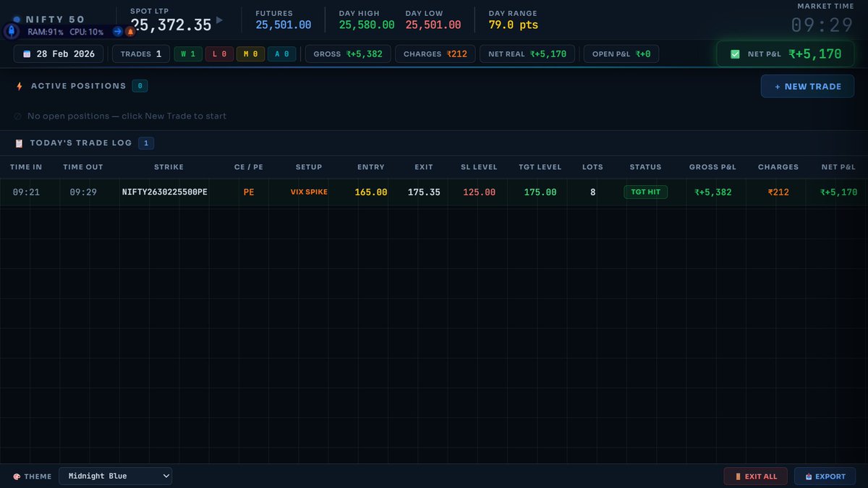
Task: Click the play arrow beside the Spot LTP price
Action: pos(218,22)
